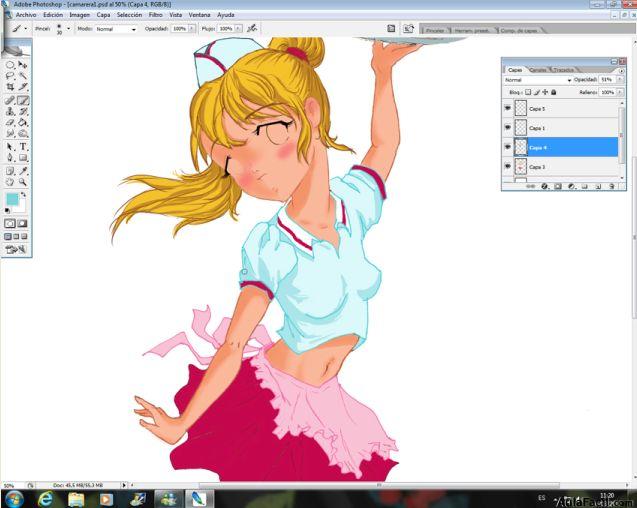Set the foreground cyan color swatch

coord(12,199)
